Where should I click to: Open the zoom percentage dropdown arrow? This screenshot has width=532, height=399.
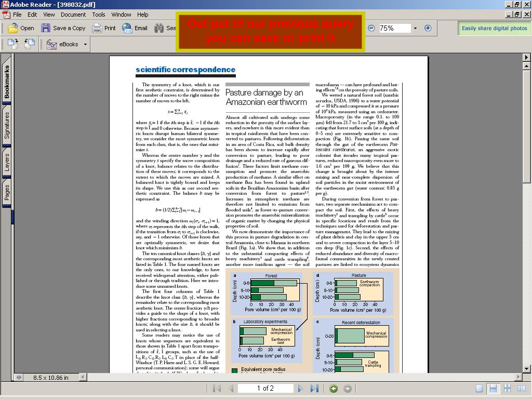415,28
